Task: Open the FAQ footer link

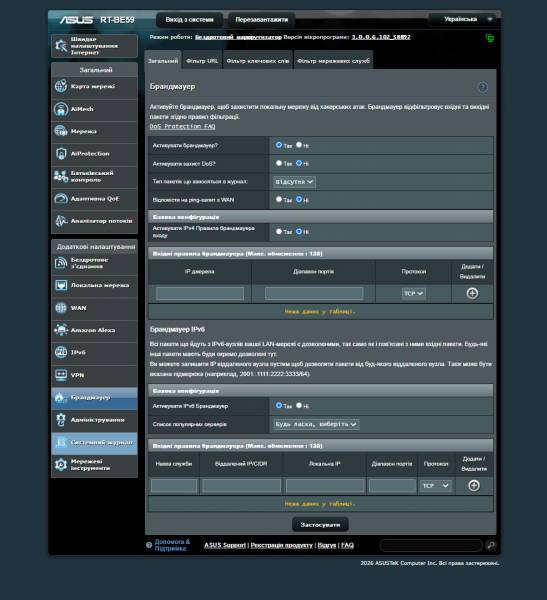Action: pyautogui.click(x=347, y=545)
